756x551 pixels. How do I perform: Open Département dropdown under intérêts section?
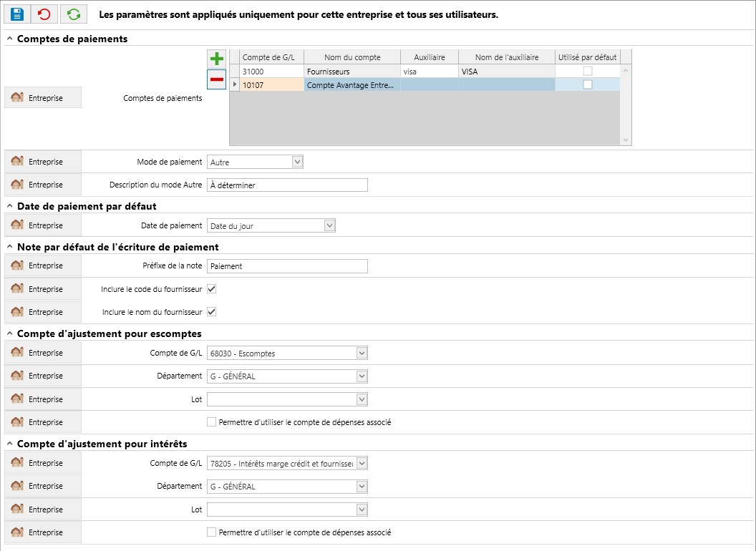click(362, 487)
